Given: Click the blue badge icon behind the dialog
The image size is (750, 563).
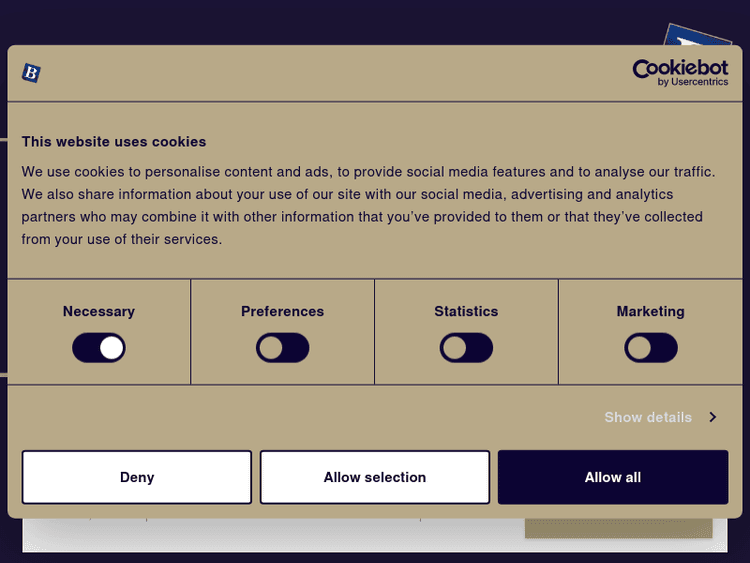Looking at the screenshot, I should click(700, 35).
